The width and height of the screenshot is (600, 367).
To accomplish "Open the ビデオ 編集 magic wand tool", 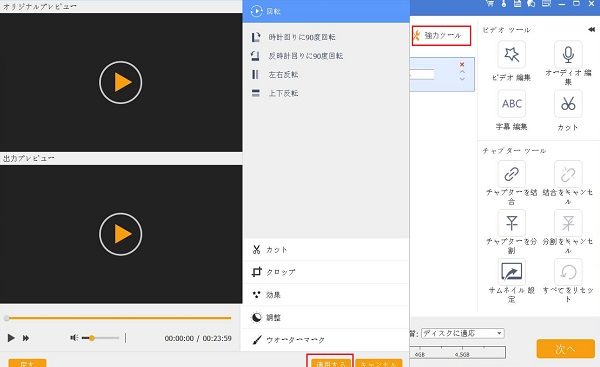I will point(511,55).
